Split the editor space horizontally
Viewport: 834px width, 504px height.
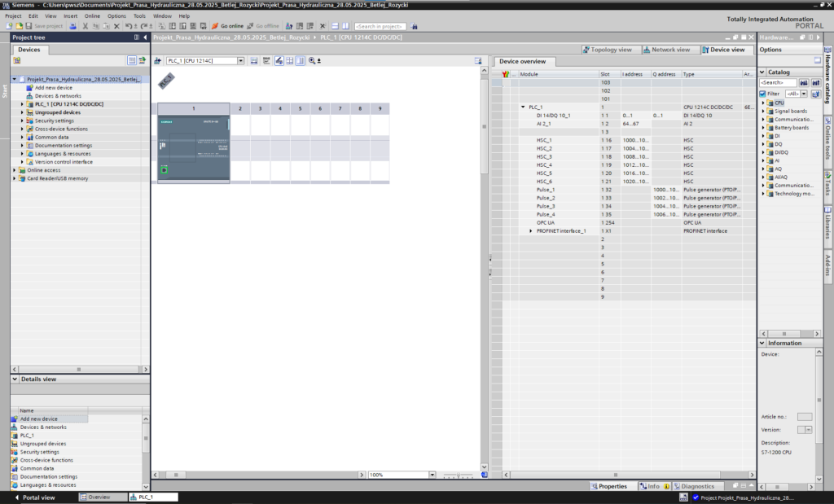click(335, 26)
